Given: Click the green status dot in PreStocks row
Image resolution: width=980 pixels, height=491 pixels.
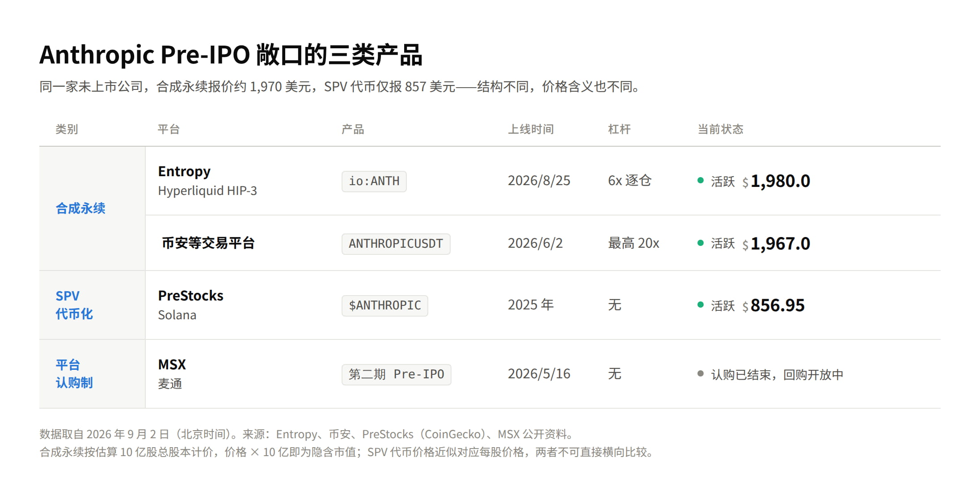Looking at the screenshot, I should (701, 305).
